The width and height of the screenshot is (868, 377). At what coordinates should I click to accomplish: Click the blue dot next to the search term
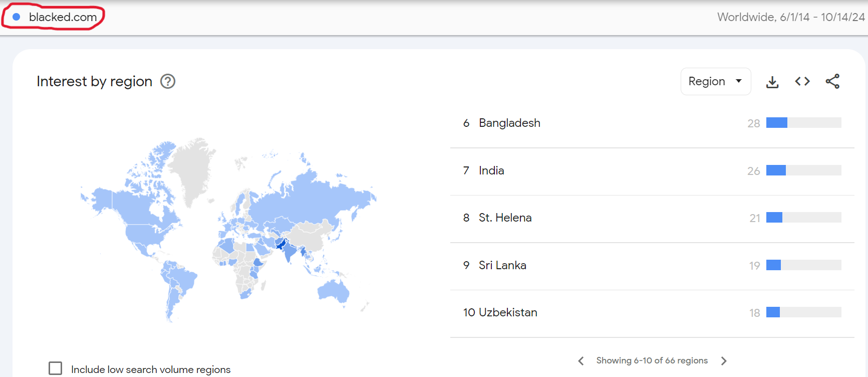point(17,17)
